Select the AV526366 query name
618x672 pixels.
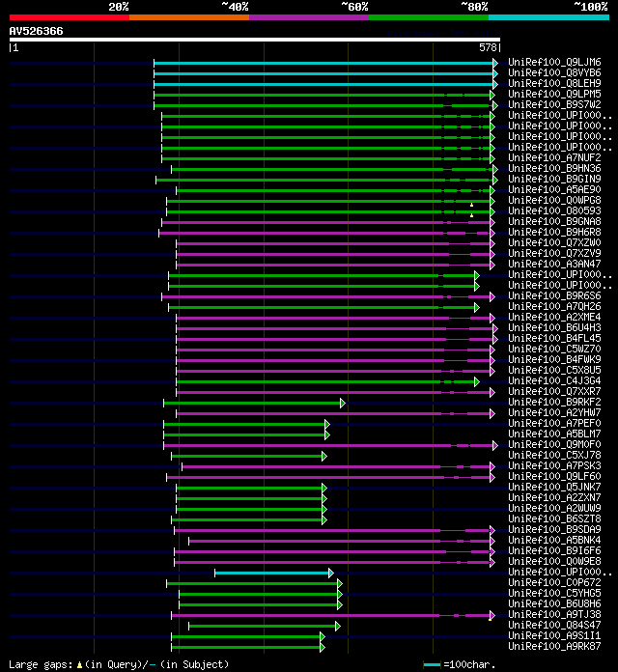[36, 31]
